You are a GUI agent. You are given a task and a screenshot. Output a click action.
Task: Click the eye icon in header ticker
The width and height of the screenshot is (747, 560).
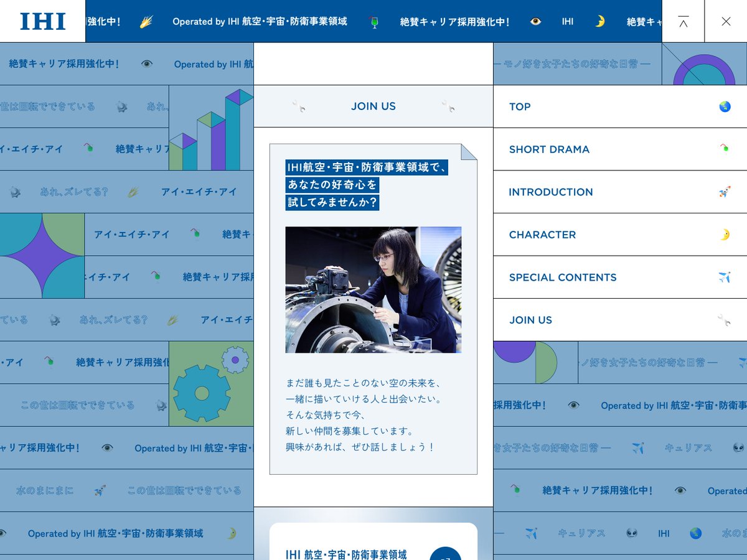coord(535,21)
